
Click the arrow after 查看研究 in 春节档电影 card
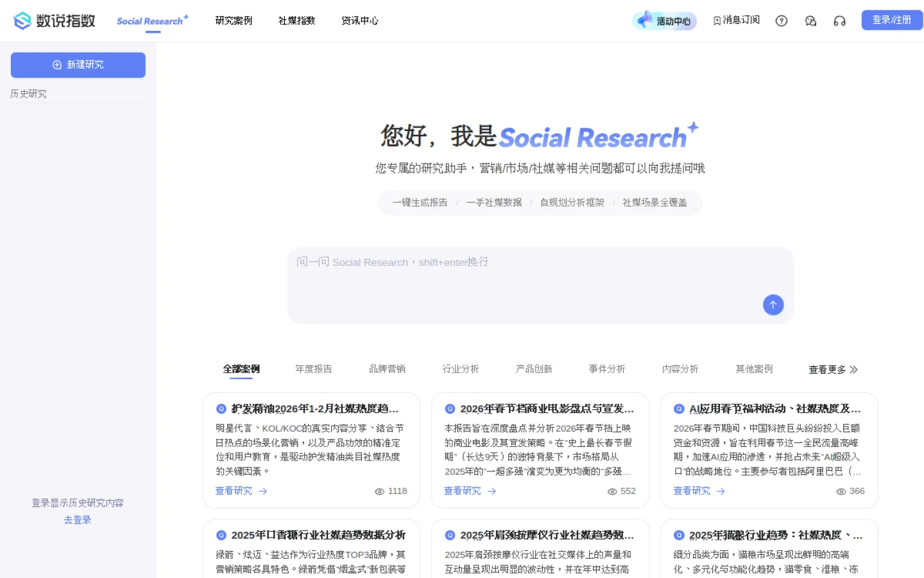(x=492, y=491)
